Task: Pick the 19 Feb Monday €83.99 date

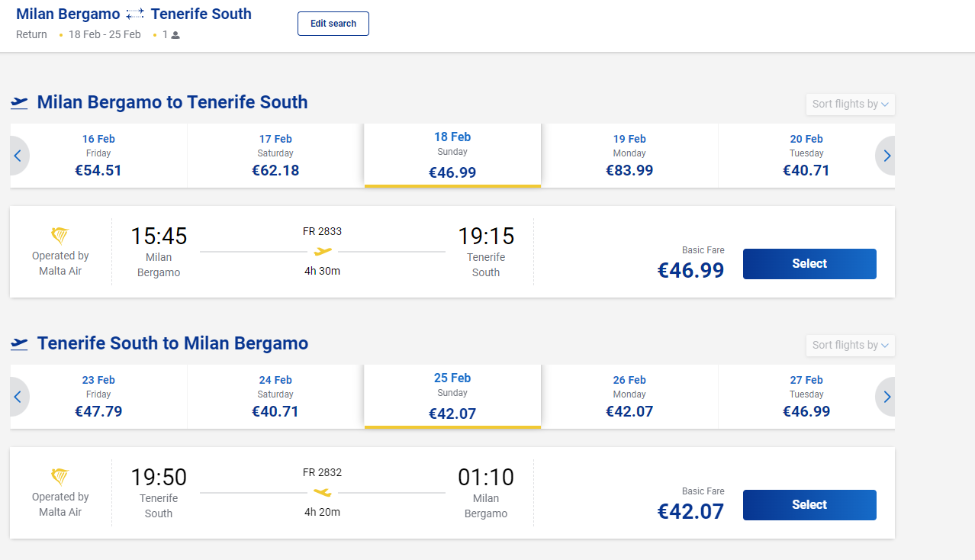Action: [629, 156]
